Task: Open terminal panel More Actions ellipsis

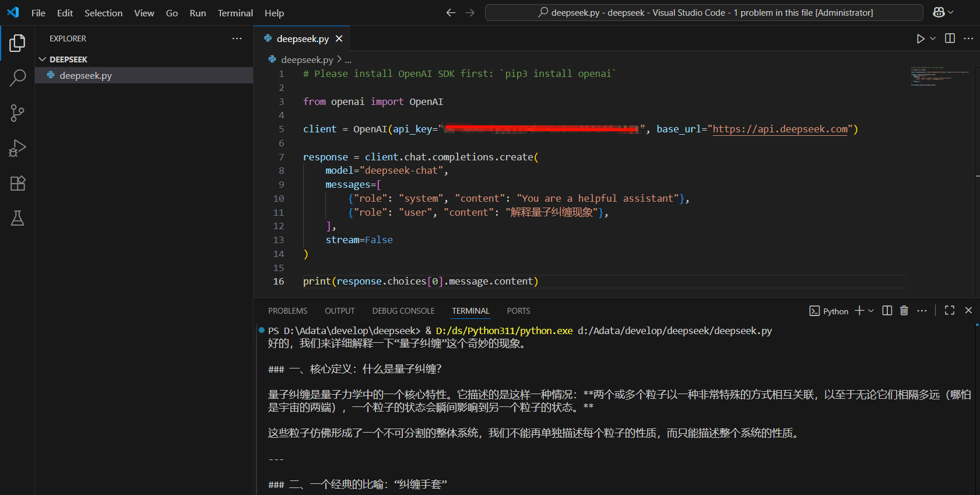Action: tap(922, 311)
